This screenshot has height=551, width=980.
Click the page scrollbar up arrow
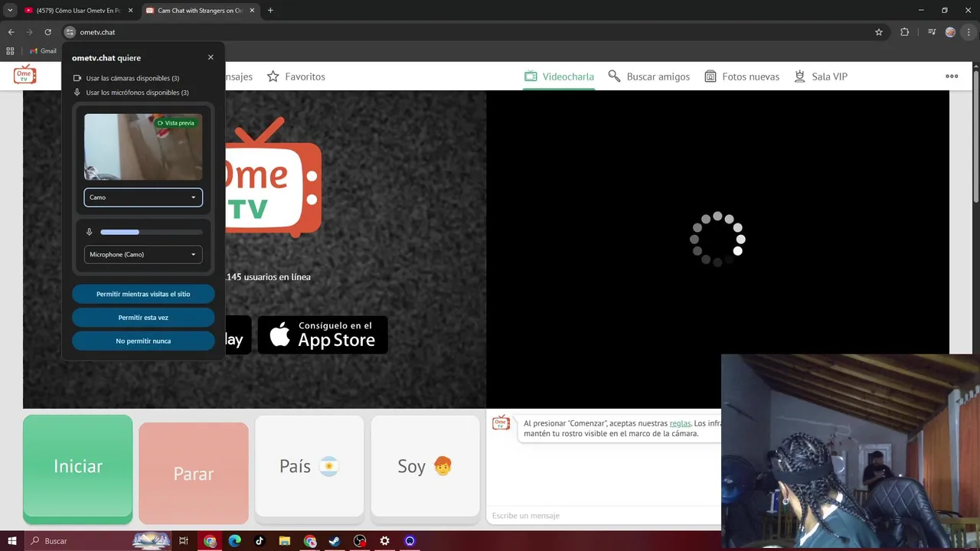click(976, 67)
